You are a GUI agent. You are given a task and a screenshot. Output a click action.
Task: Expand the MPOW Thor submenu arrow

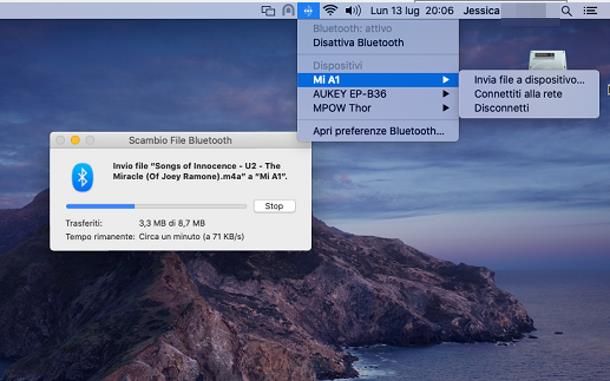(446, 108)
